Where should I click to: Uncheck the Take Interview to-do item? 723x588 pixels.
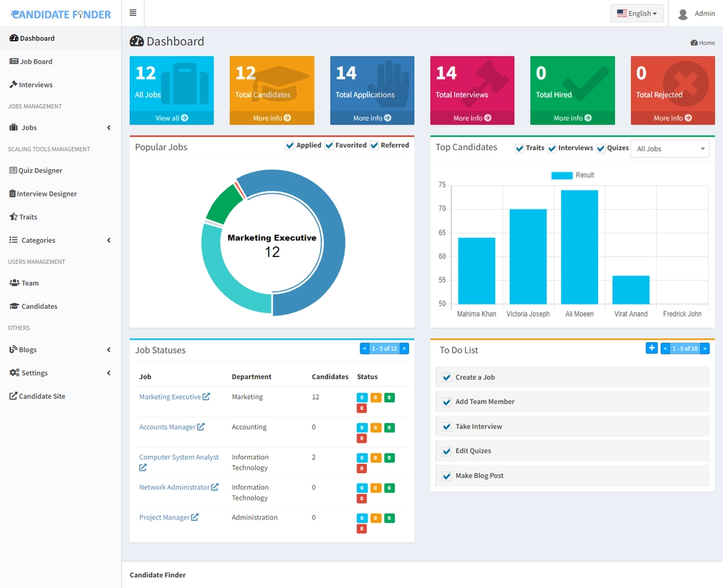(x=446, y=427)
